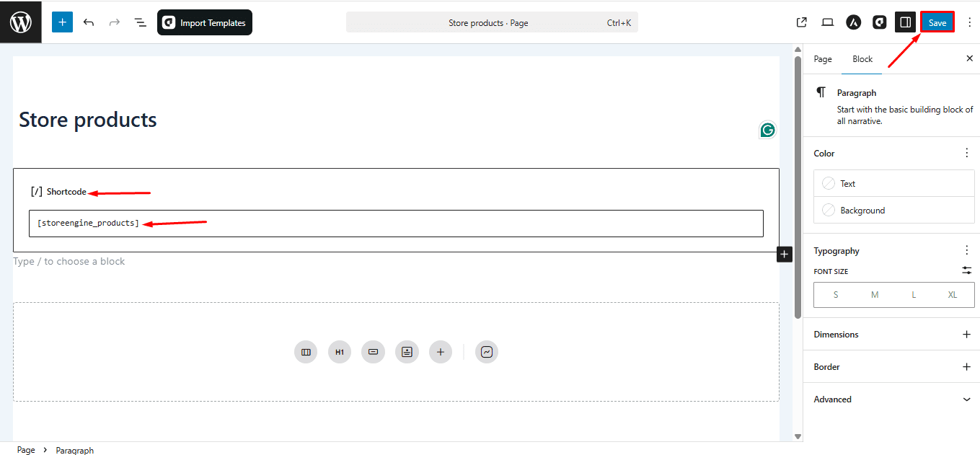Open the desktop Preview icon
980x455 pixels.
point(827,22)
